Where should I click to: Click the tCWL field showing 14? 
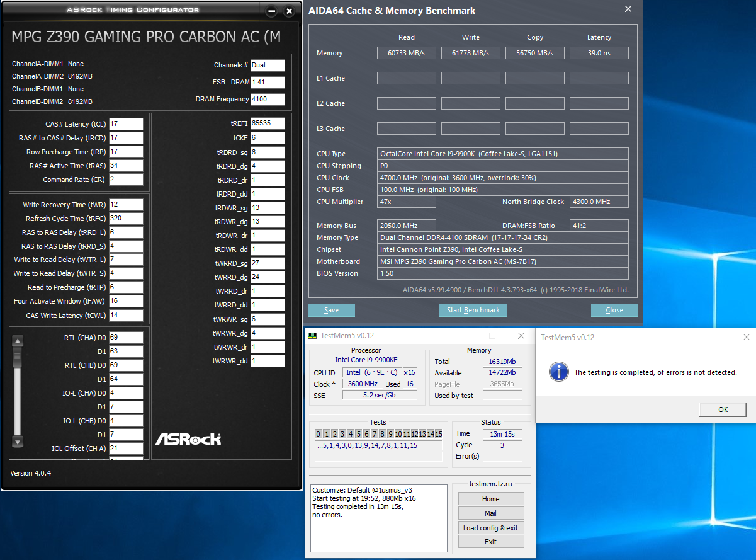click(x=126, y=316)
